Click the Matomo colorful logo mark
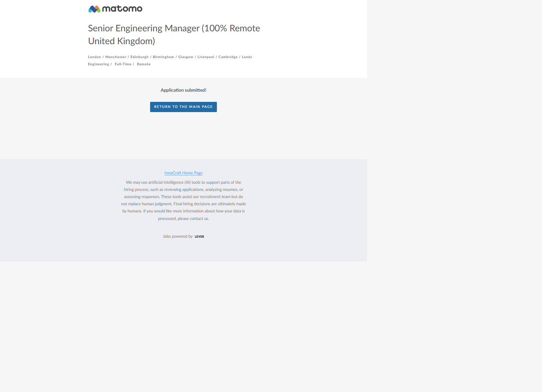Viewport: 542px width, 392px height. [x=94, y=9]
